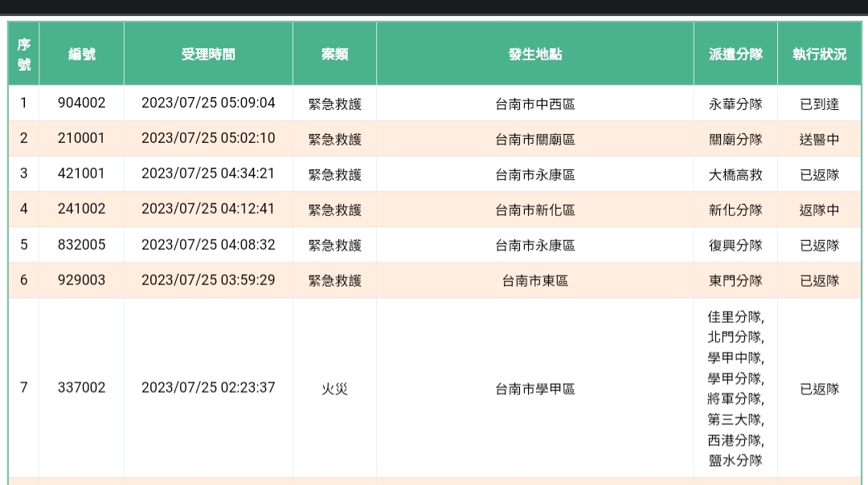The width and height of the screenshot is (868, 485).
Task: Select the 2023/07/25 04:34:21 timestamp cell
Action: (x=208, y=174)
